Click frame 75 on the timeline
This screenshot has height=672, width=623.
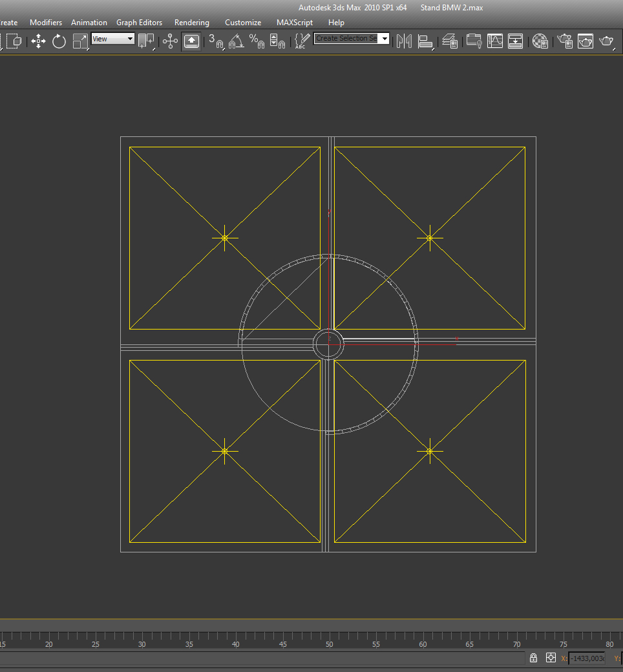coord(564,644)
